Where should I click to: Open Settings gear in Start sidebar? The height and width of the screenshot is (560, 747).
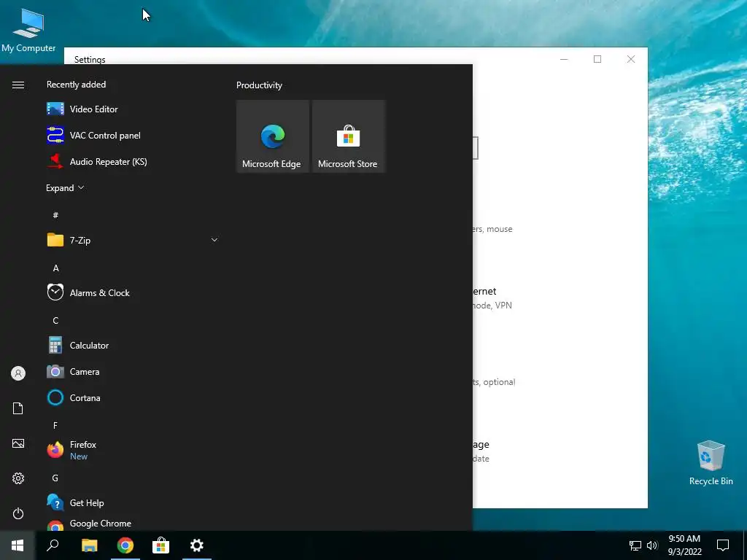pyautogui.click(x=18, y=478)
